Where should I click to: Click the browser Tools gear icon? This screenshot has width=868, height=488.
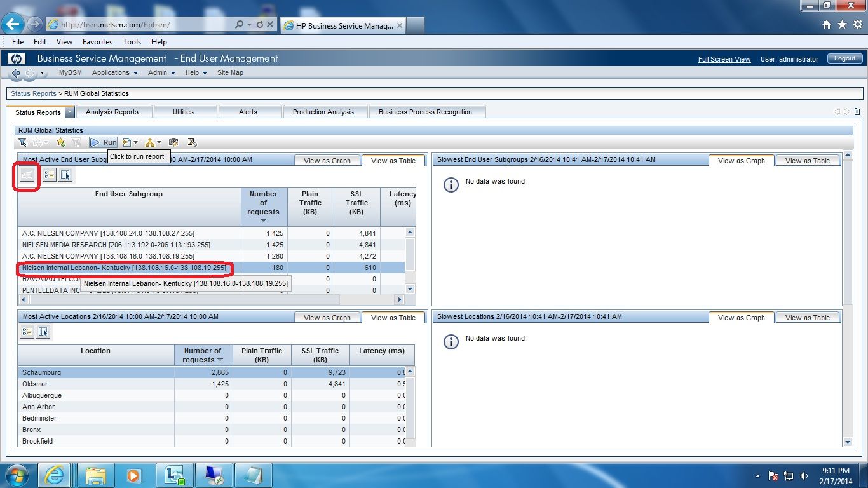[x=857, y=25]
